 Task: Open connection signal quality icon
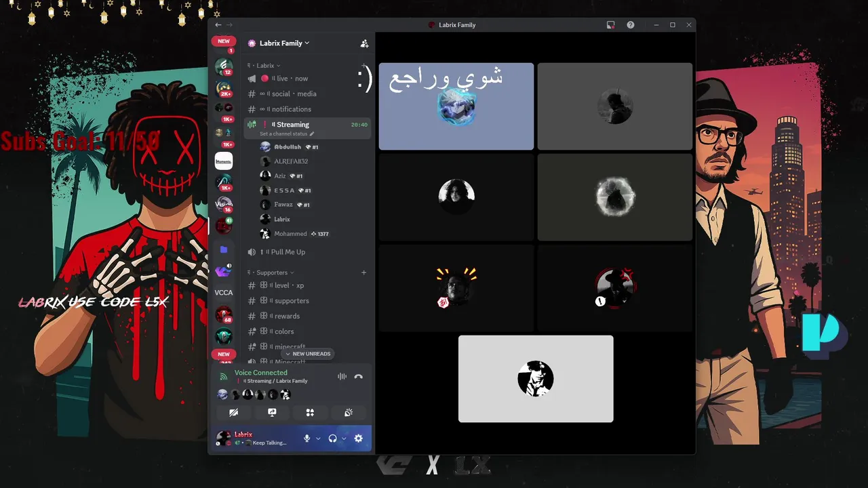(x=224, y=376)
